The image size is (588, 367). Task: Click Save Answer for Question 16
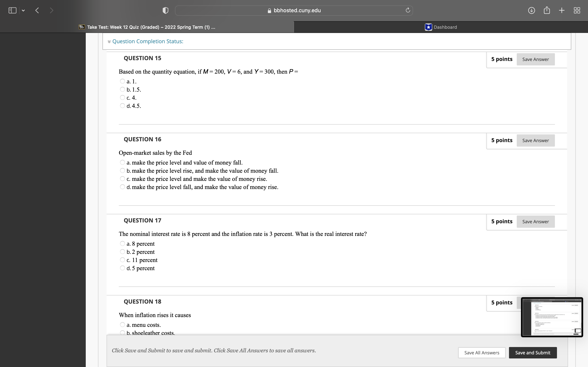click(x=535, y=140)
